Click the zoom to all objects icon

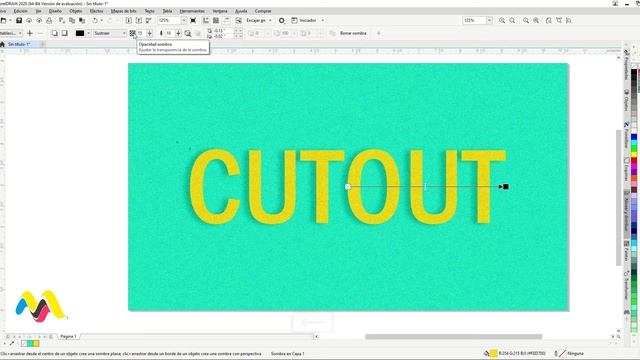[x=536, y=20]
